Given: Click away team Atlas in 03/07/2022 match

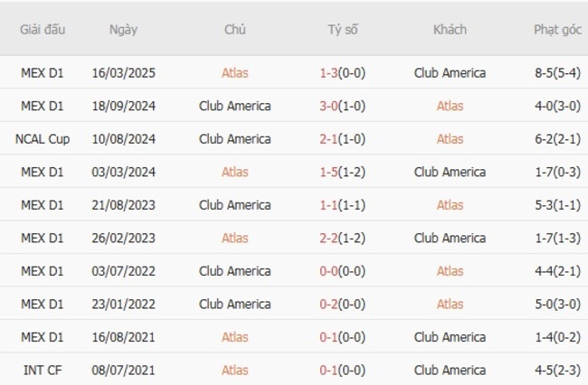Looking at the screenshot, I should coord(450,271).
